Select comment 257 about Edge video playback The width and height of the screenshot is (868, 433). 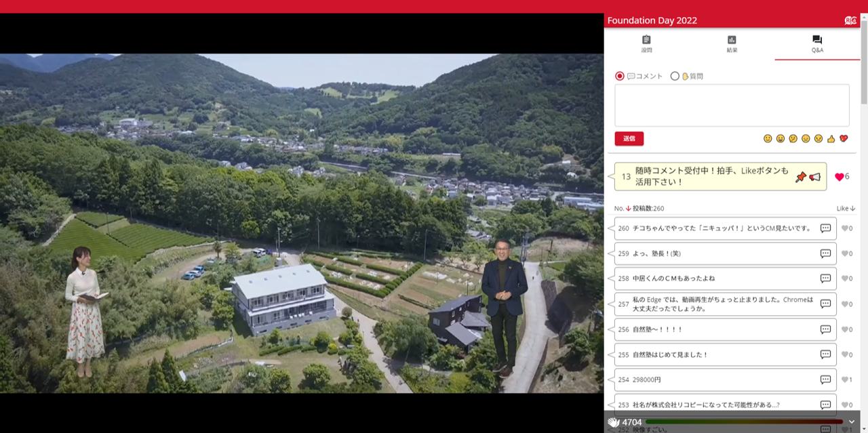pyautogui.click(x=723, y=304)
